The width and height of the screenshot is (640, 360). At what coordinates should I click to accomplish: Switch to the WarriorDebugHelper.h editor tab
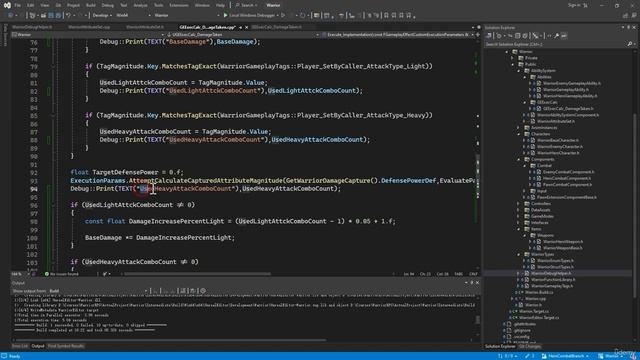click(32, 27)
